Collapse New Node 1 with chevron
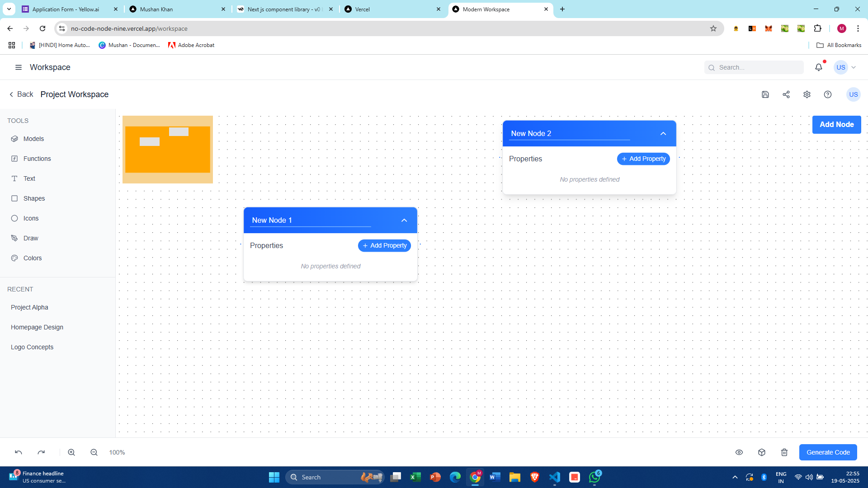 (404, 221)
